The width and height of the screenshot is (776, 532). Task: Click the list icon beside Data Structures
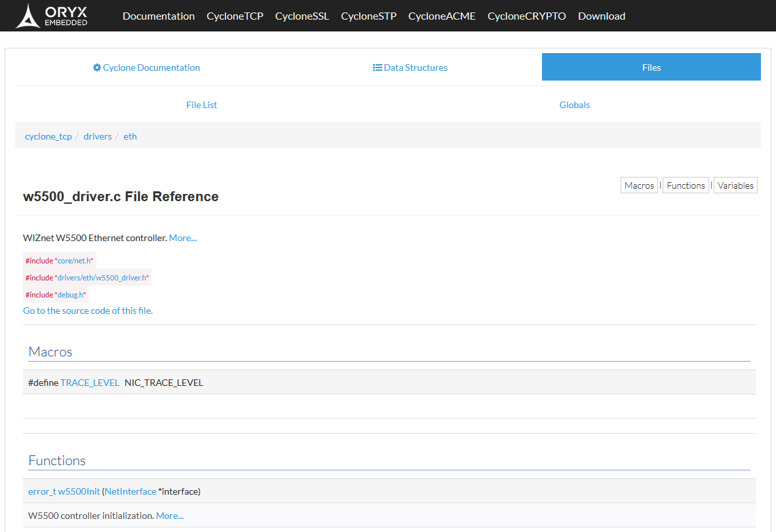click(377, 67)
